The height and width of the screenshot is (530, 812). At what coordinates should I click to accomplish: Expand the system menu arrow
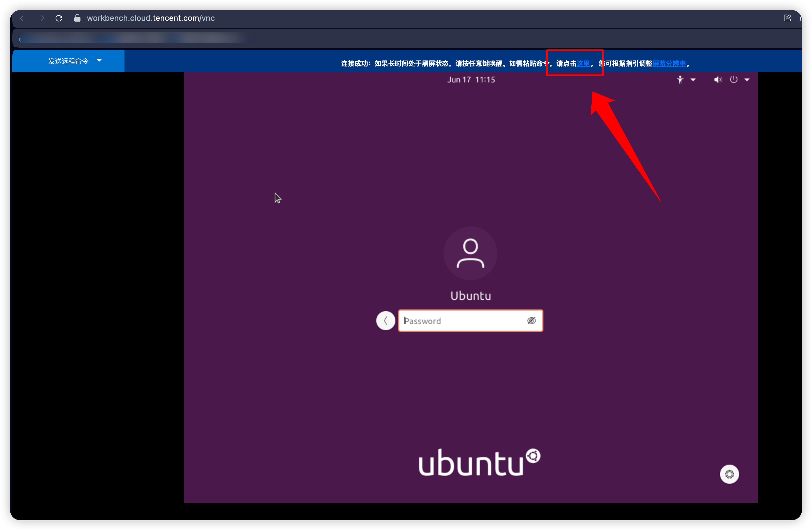coord(747,80)
